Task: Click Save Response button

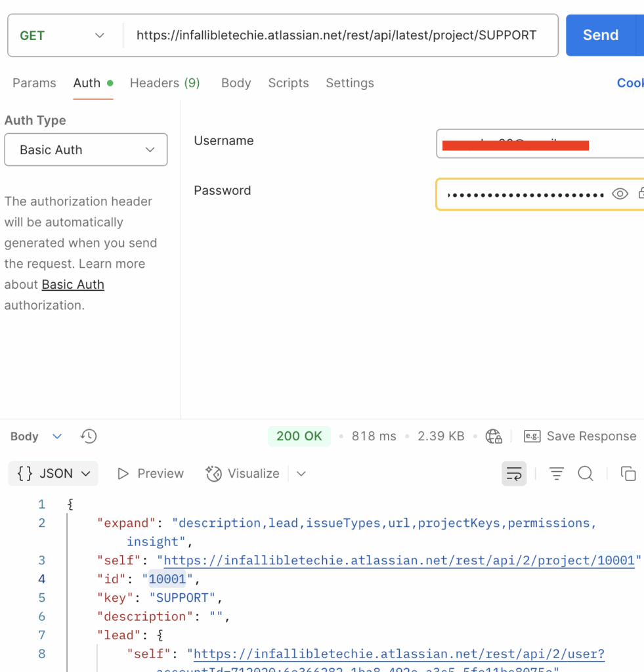Action: coord(580,436)
